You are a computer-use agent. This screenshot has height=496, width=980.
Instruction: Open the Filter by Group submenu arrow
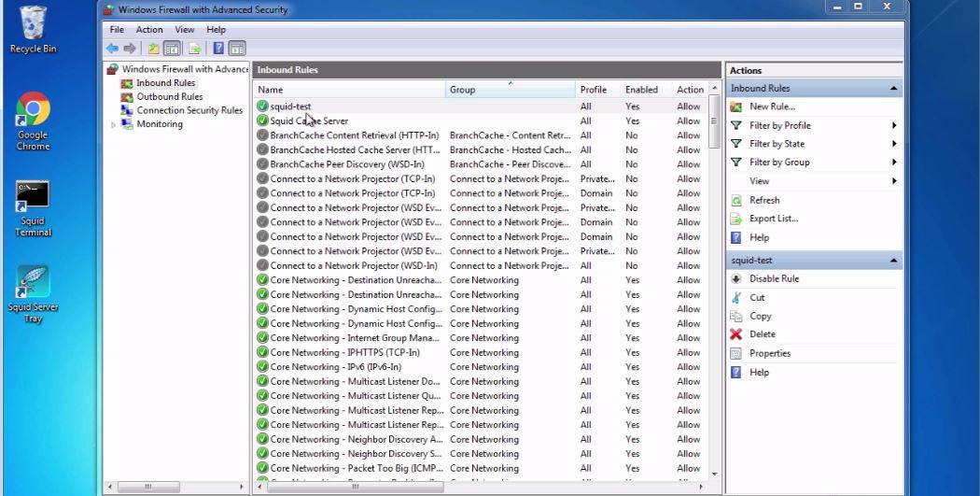(x=894, y=162)
